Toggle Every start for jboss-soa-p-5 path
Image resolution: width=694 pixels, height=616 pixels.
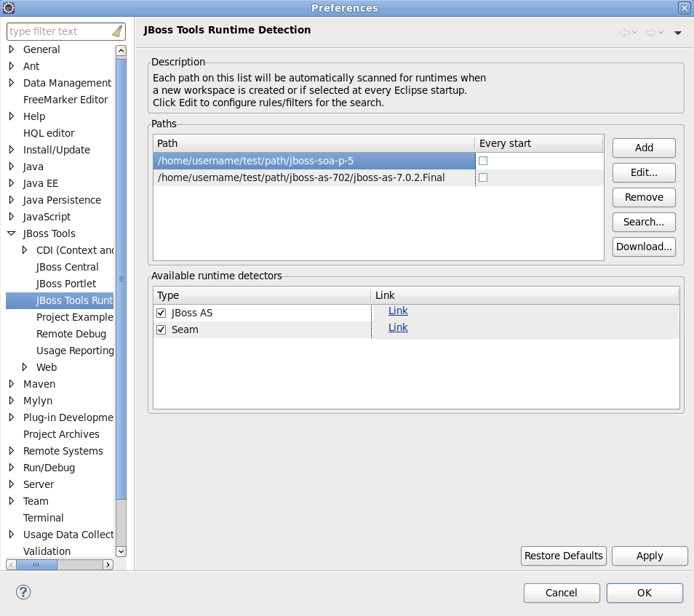483,161
